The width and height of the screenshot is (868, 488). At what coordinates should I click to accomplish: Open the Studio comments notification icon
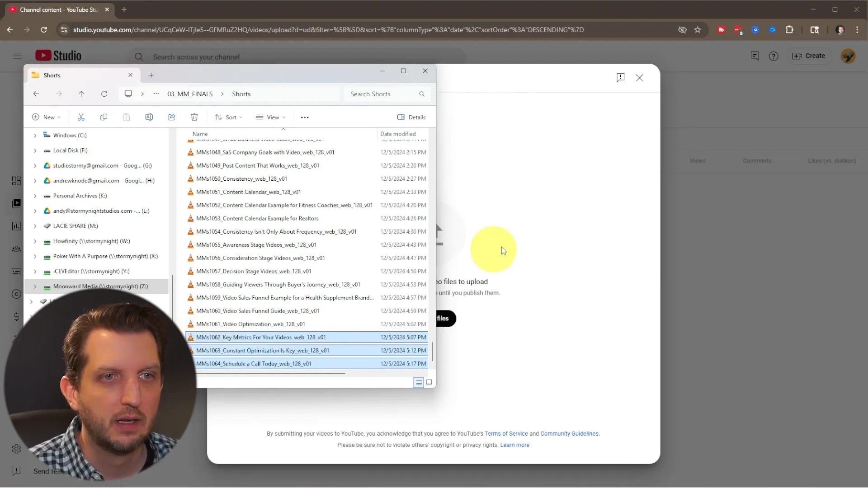pyautogui.click(x=755, y=56)
